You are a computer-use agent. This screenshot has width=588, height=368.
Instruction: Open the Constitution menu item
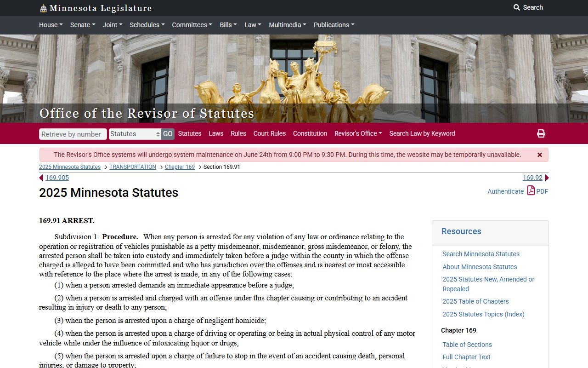[310, 133]
